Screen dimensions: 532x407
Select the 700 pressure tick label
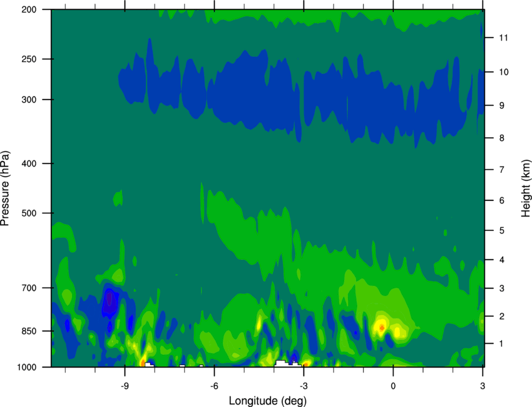29,288
